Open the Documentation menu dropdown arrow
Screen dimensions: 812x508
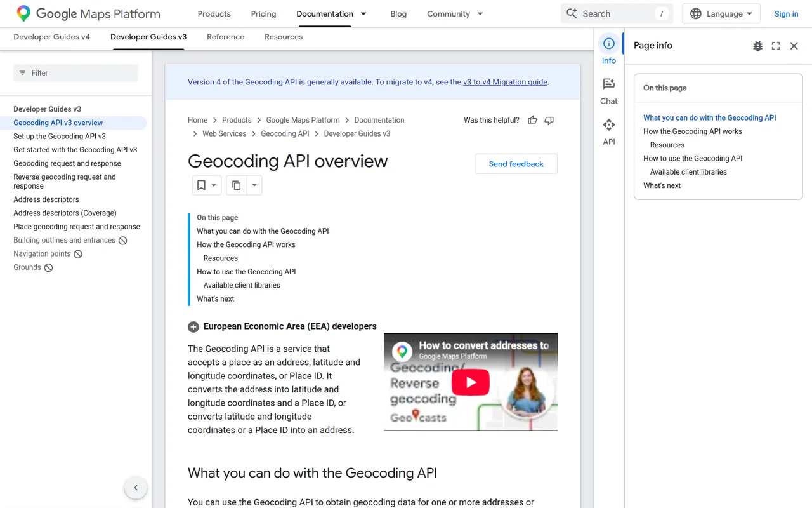coord(363,14)
